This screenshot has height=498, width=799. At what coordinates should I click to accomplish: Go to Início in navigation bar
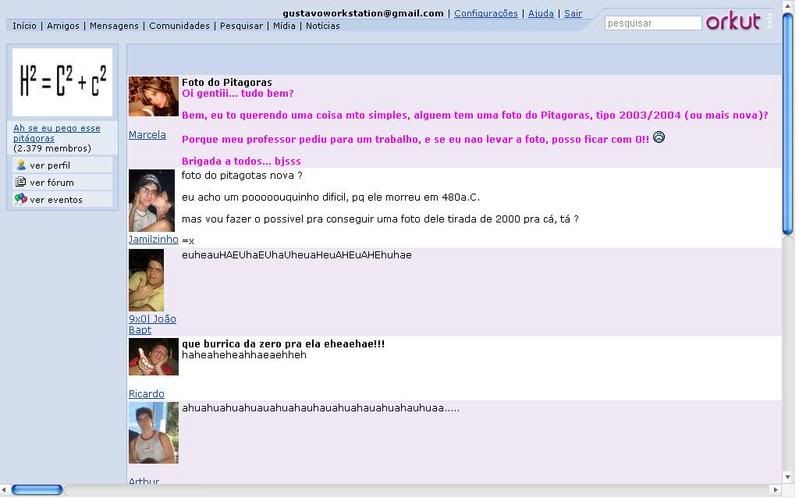pyautogui.click(x=24, y=26)
